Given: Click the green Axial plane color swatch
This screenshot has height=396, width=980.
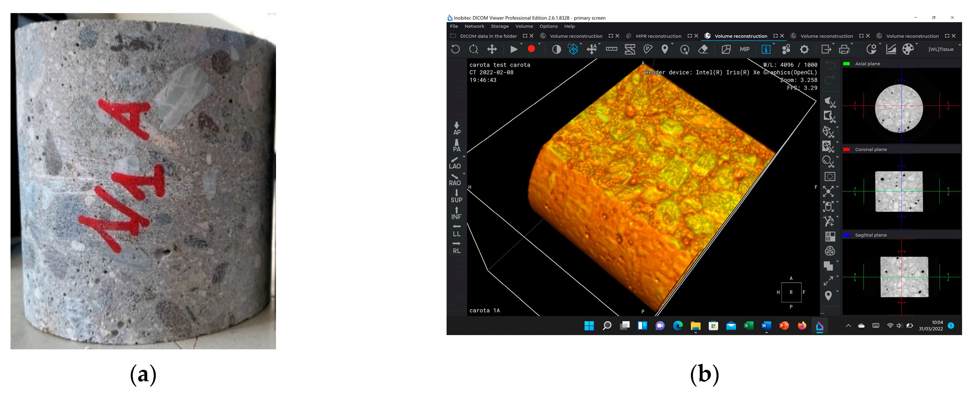Looking at the screenshot, I should [847, 63].
